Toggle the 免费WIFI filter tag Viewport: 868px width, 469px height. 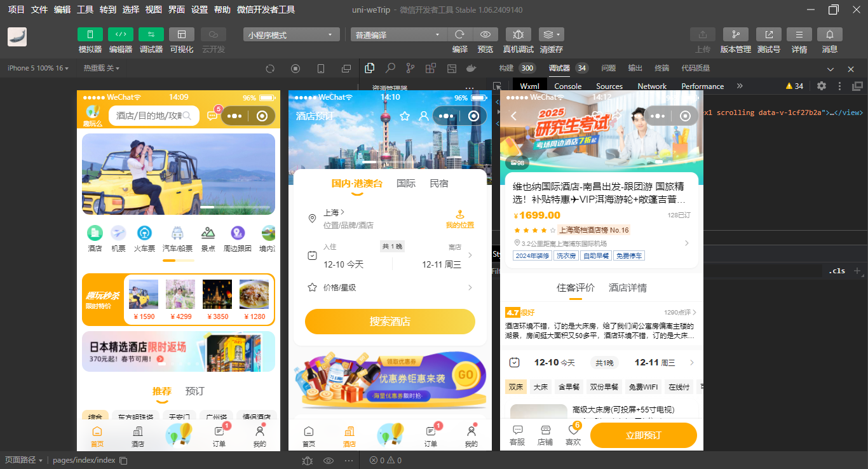[x=643, y=387]
